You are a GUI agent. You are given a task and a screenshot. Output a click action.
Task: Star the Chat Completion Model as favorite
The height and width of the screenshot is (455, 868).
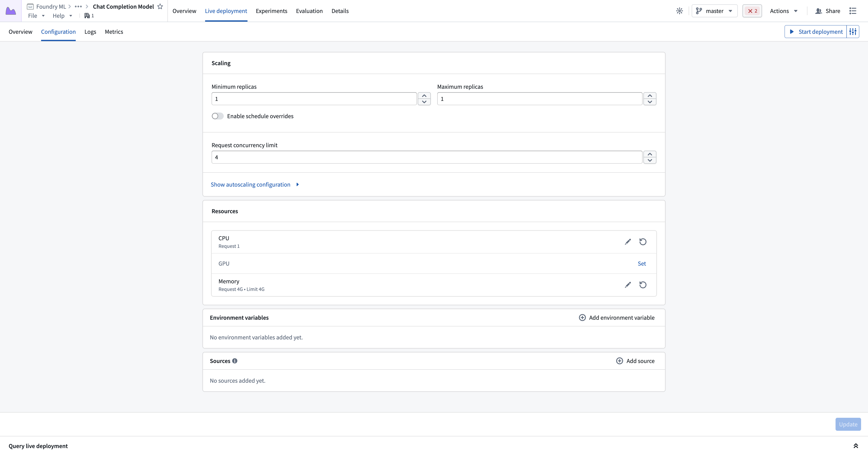(x=160, y=6)
